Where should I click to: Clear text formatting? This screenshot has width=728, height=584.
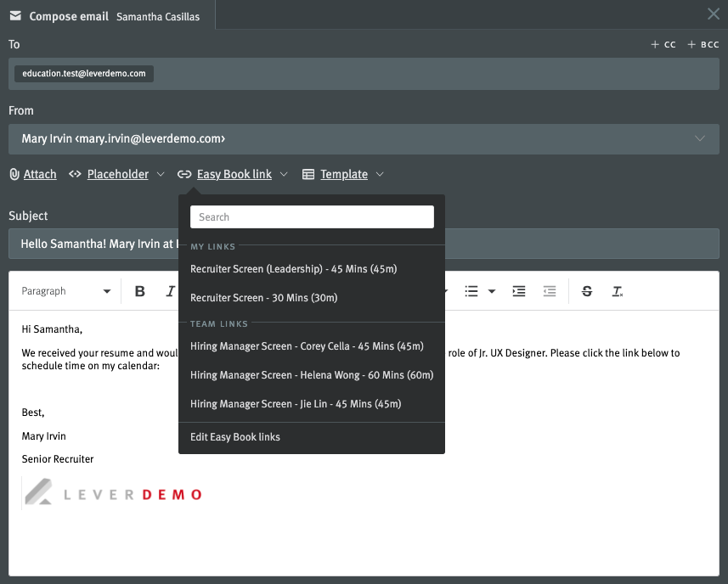(618, 291)
